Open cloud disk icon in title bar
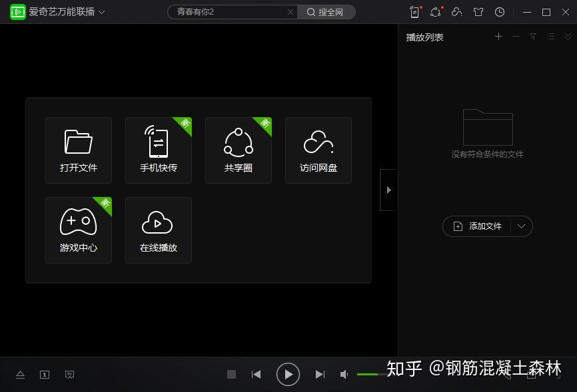Viewport: 577px width, 392px height. tap(456, 12)
